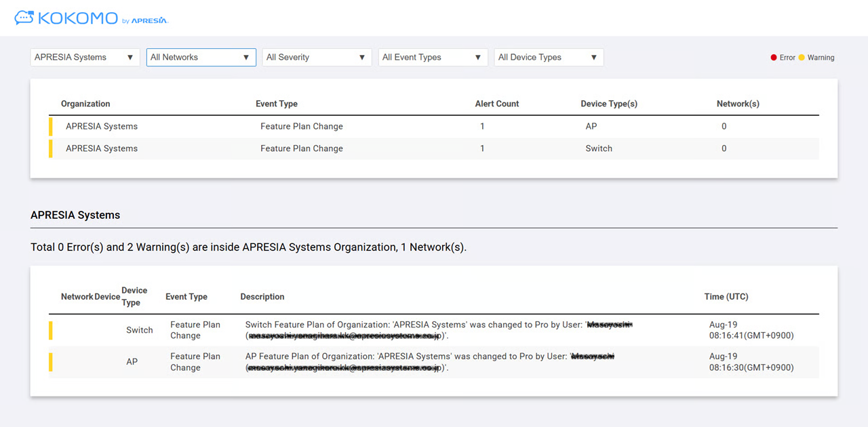The height and width of the screenshot is (427, 868).
Task: Click the Device Type(s) summary column header
Action: tap(609, 104)
